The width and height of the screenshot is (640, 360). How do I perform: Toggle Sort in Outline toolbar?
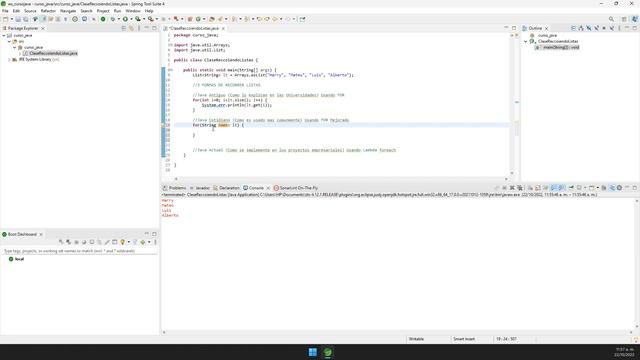581,28
